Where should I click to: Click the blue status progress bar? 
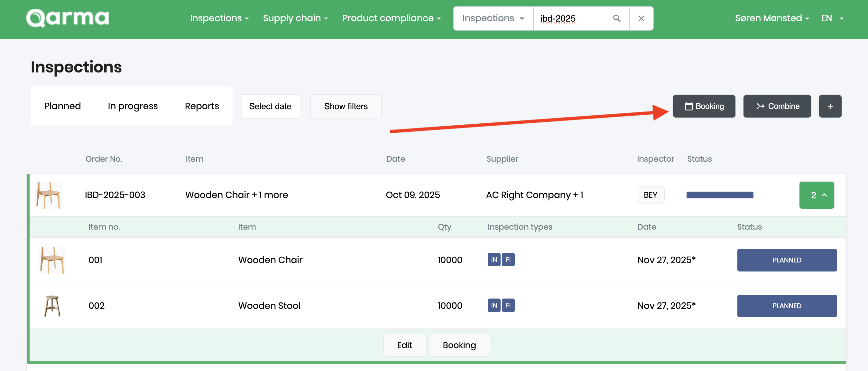(720, 195)
